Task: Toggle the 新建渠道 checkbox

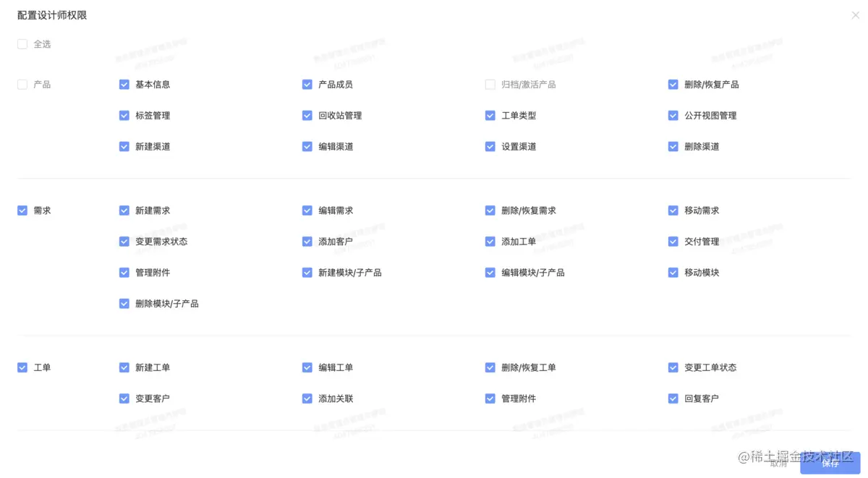Action: (x=124, y=147)
